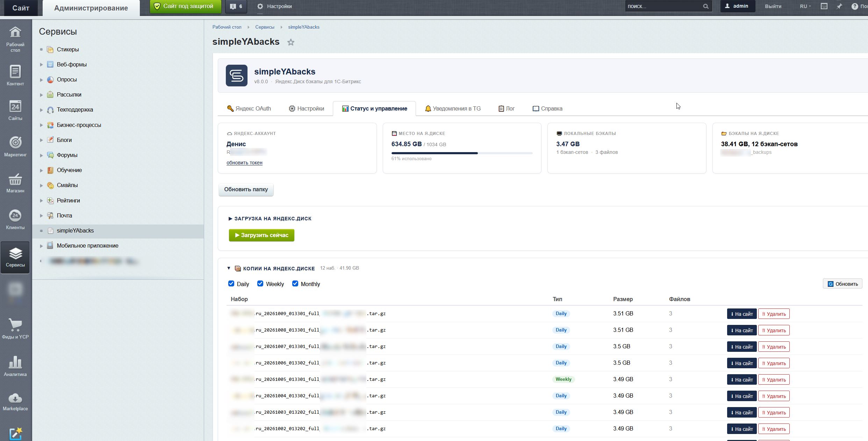Click the Обновить папку button

pyautogui.click(x=246, y=190)
